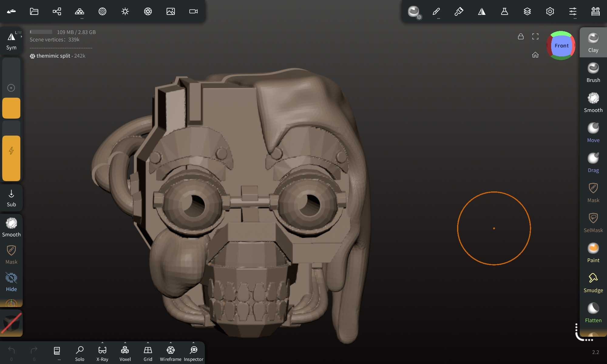Viewport: 607px width, 364px height.
Task: Toggle the Grid display
Action: coord(148,353)
